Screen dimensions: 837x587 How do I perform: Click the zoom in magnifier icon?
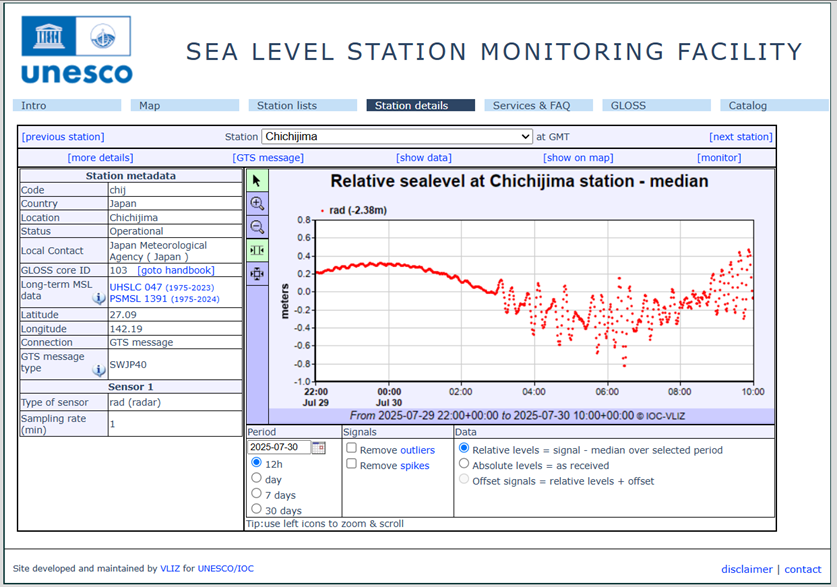(x=257, y=203)
